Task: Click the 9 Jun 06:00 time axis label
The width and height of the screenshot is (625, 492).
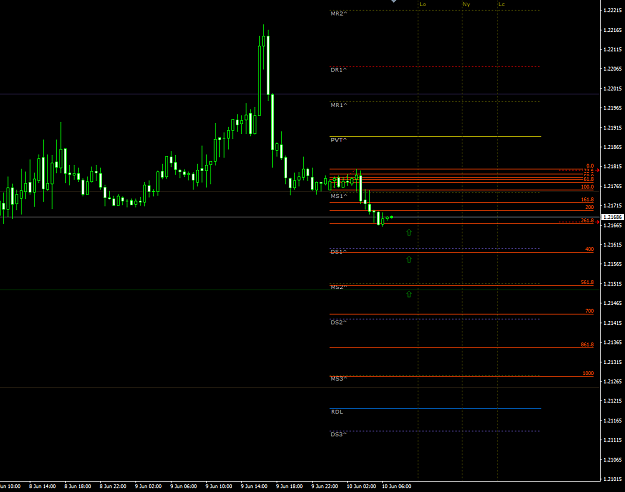Action: pyautogui.click(x=183, y=486)
